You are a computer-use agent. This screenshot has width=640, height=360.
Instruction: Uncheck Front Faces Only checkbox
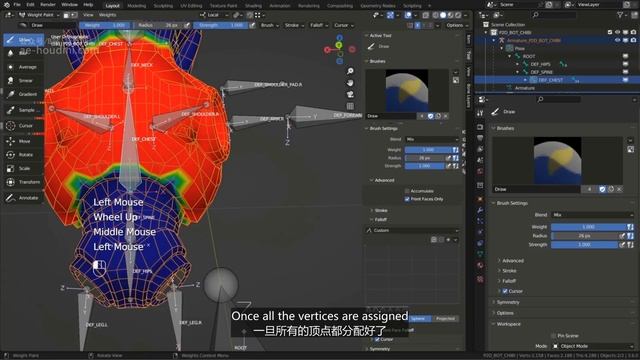[x=407, y=199]
